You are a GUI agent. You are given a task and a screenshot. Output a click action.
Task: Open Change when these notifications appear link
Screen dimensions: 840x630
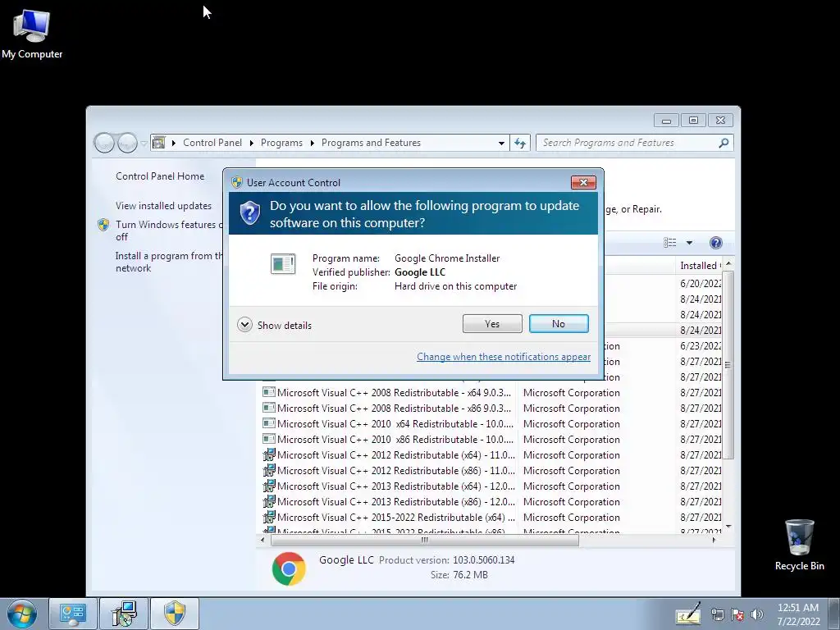tap(504, 357)
